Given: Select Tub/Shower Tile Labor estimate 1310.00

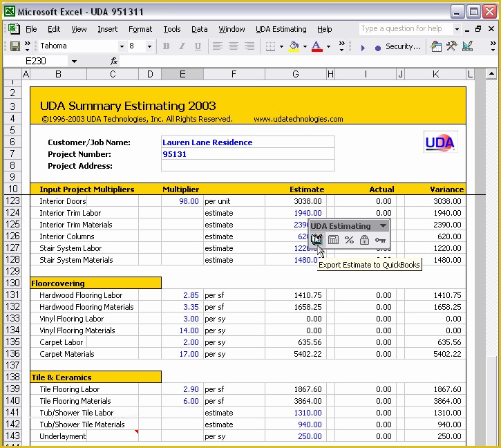Looking at the screenshot, I should (296, 413).
